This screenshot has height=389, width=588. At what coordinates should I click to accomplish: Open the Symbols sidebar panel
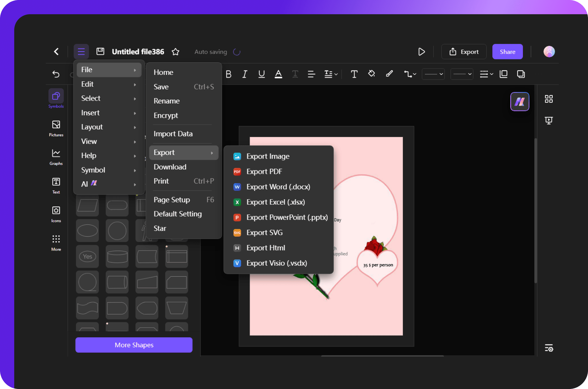[56, 99]
